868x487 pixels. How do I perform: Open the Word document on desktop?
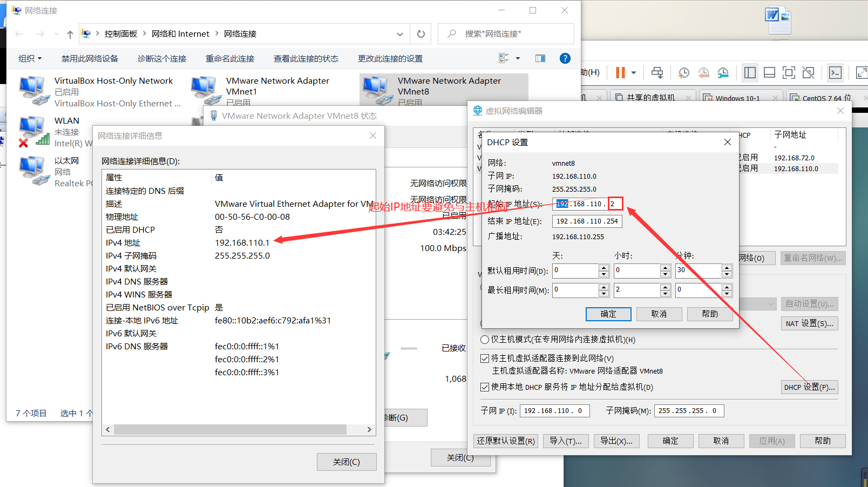(778, 20)
